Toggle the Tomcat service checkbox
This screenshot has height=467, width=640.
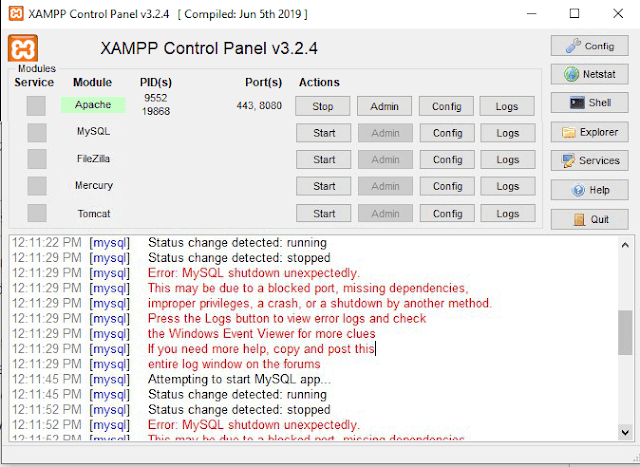coord(37,213)
